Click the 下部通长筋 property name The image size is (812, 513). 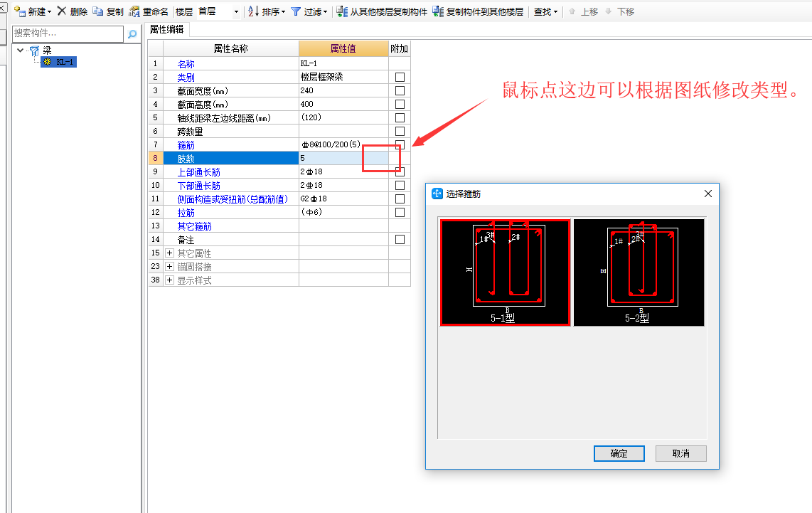point(199,186)
